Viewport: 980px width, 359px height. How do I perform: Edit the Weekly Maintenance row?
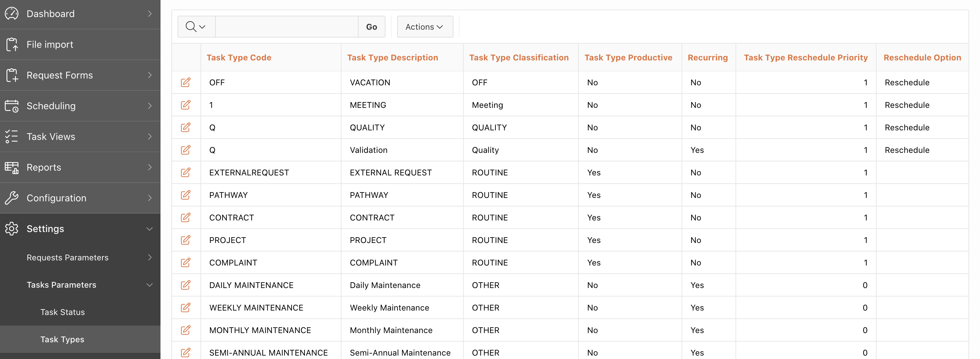186,308
